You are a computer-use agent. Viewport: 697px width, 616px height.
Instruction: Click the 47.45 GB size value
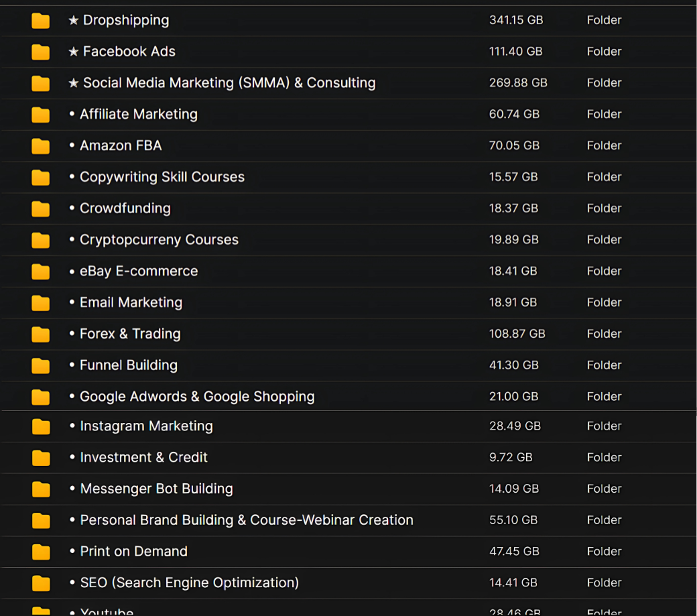[514, 551]
